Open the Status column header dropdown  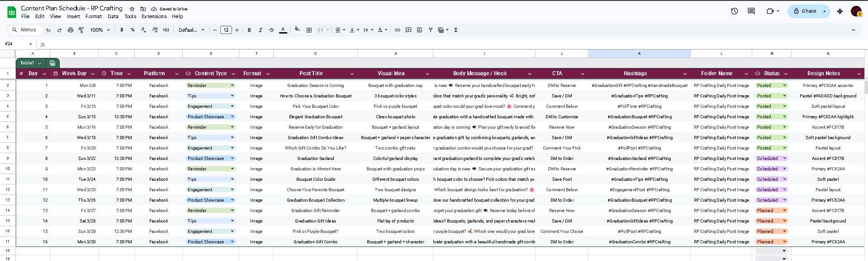(786, 73)
